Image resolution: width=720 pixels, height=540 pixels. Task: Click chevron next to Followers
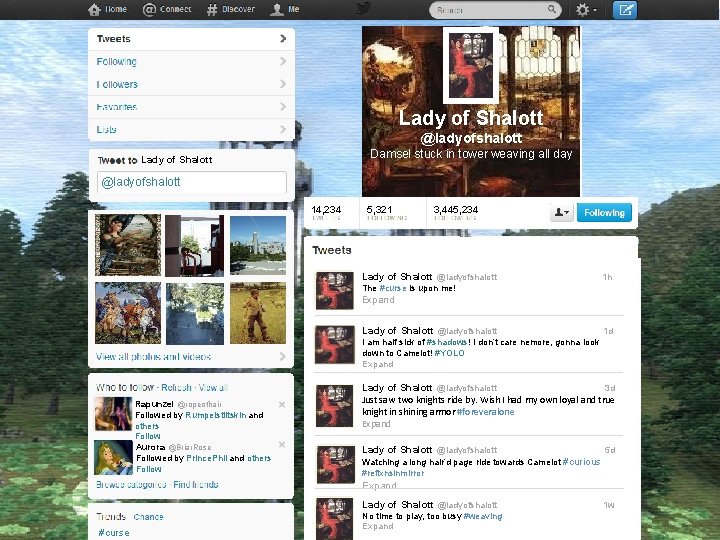(283, 84)
